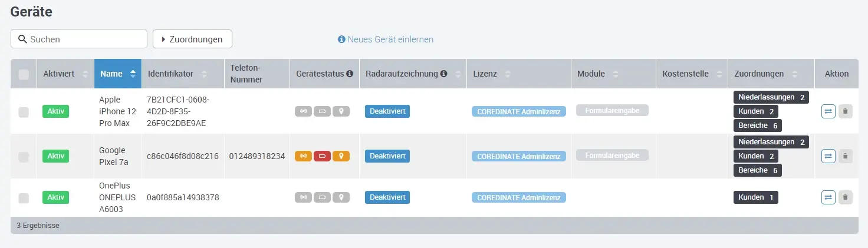Delete the OnePlus ONEPLUS A6003 device
868x248 pixels.
pos(846,197)
